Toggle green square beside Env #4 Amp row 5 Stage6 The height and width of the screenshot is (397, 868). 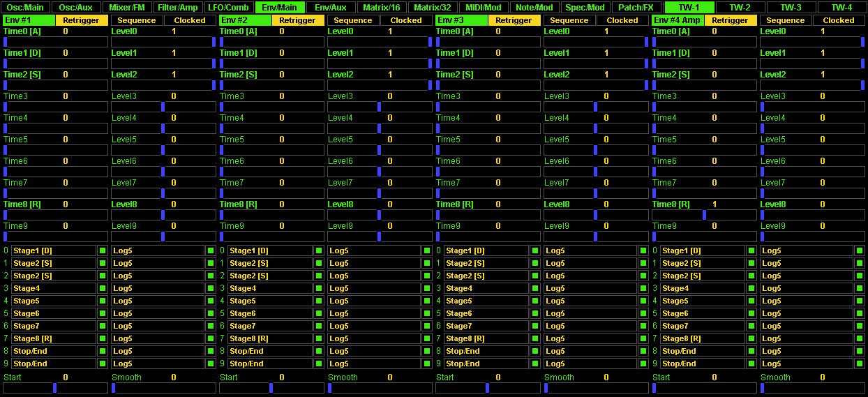[751, 313]
